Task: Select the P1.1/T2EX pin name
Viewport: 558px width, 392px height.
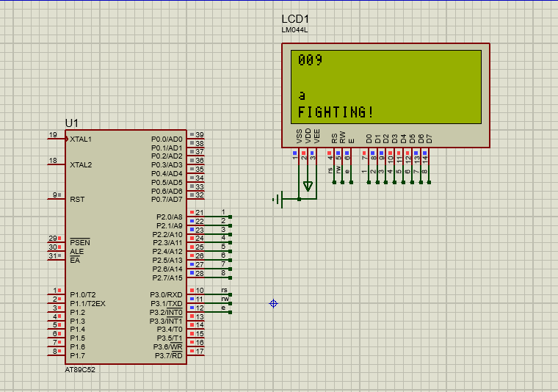Action: pos(87,303)
